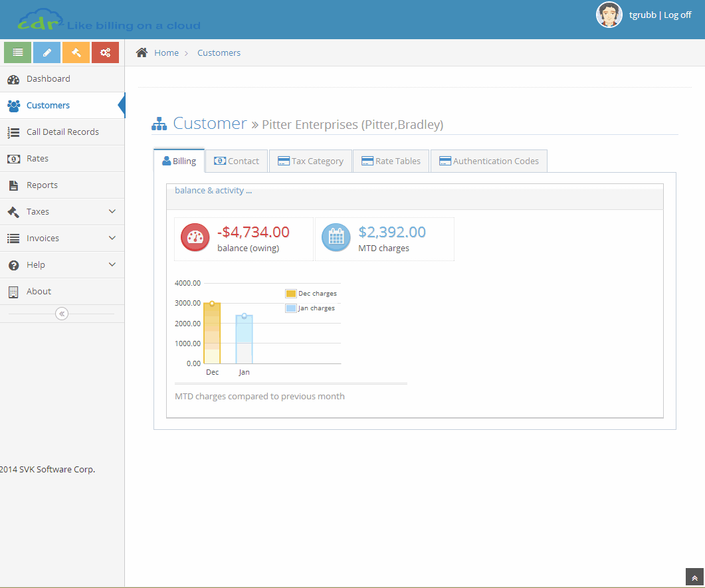Click the Reports document icon in sidebar
The image size is (705, 588).
click(13, 185)
